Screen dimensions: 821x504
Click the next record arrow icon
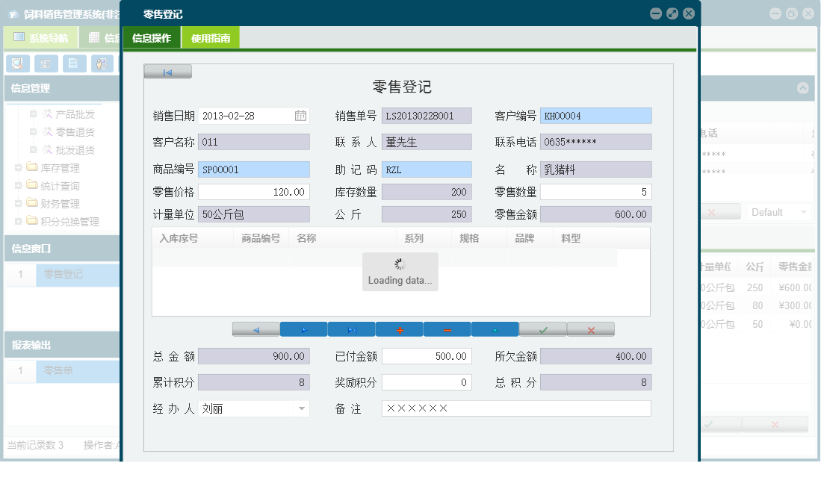304,329
